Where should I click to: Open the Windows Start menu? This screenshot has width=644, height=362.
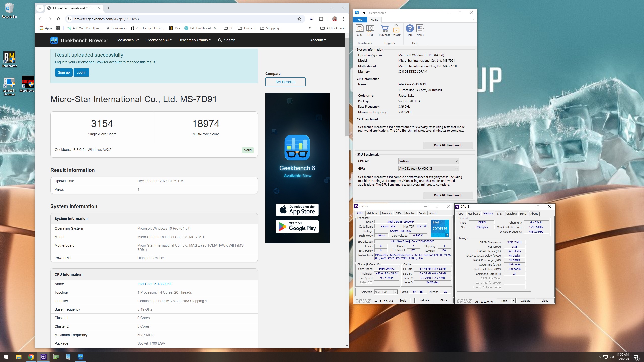(x=6, y=357)
